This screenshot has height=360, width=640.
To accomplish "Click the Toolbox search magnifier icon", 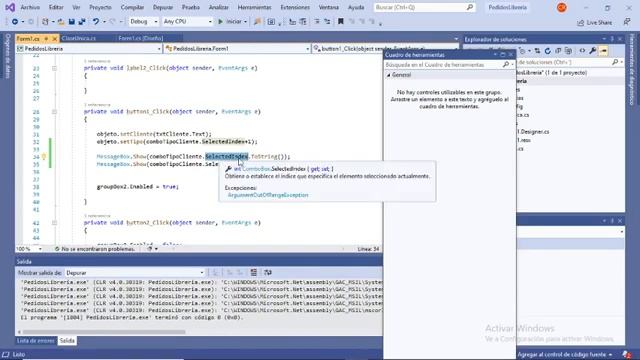I will coord(506,64).
